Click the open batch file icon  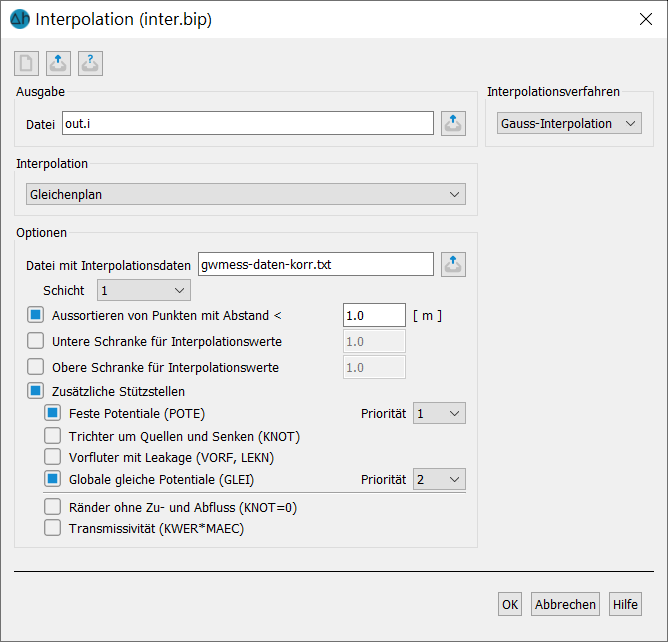click(x=58, y=63)
